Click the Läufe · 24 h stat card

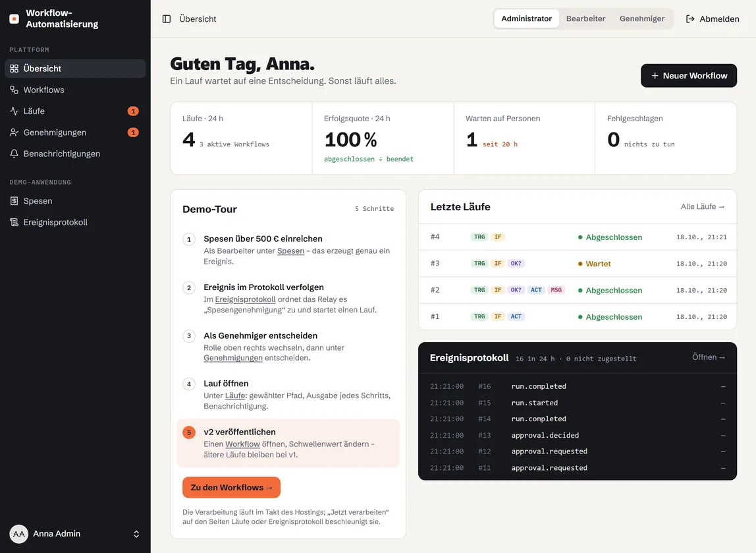click(x=241, y=138)
